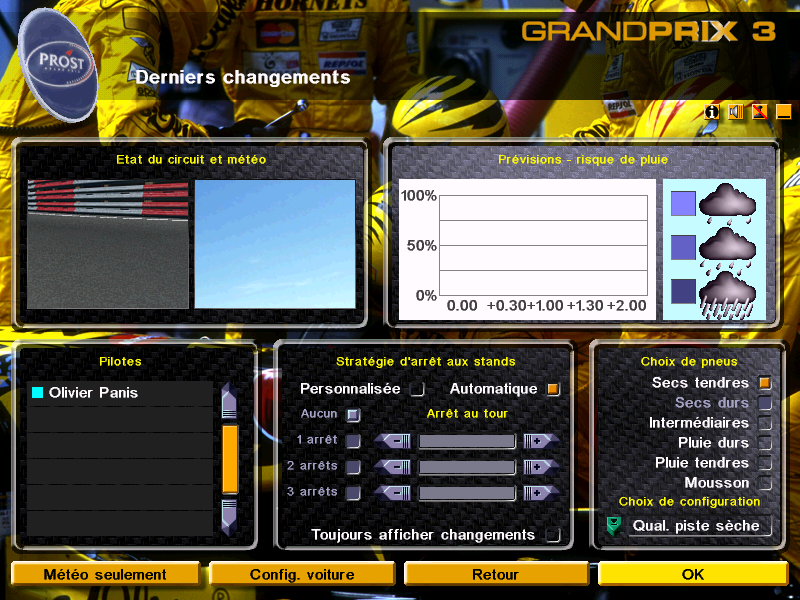
Task: Click the Pluie durs label
Action: click(x=713, y=442)
